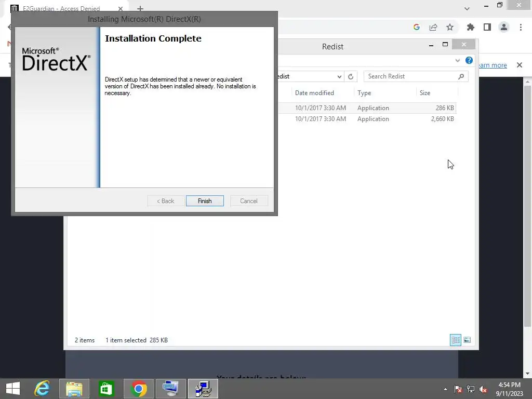Dismiss the Chrome infobar with its X

(x=519, y=65)
